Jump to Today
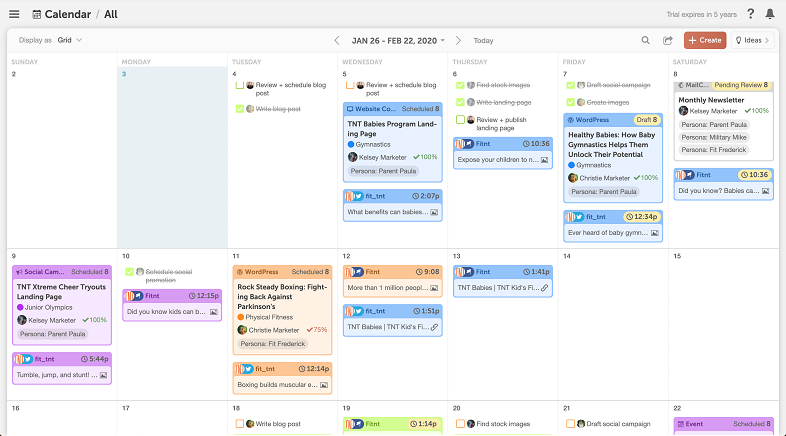786x436 pixels. (483, 41)
